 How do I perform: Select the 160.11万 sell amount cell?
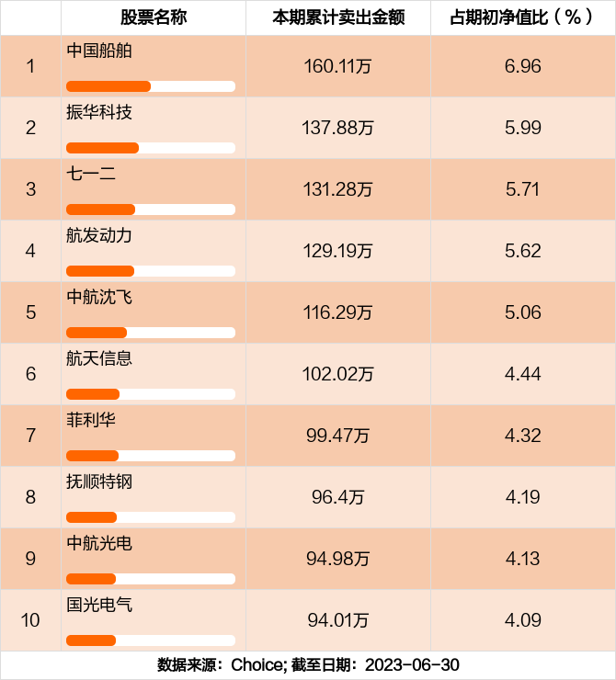click(337, 66)
